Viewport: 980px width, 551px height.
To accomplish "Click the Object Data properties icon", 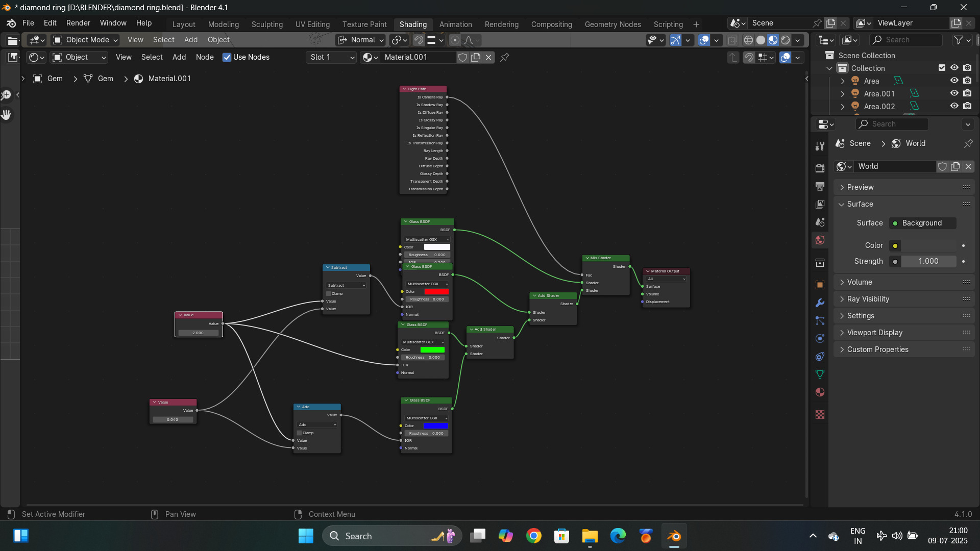I will (x=820, y=374).
